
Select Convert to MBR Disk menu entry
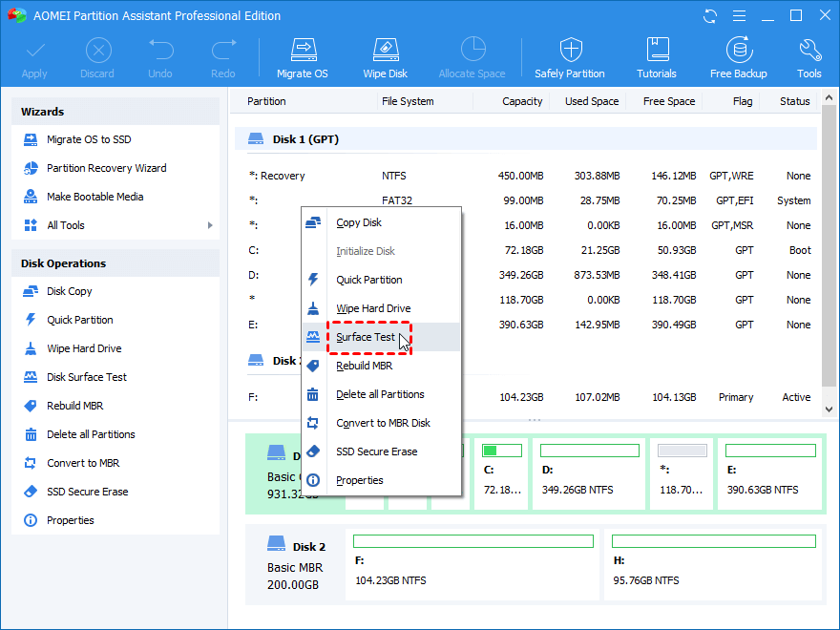pyautogui.click(x=383, y=423)
